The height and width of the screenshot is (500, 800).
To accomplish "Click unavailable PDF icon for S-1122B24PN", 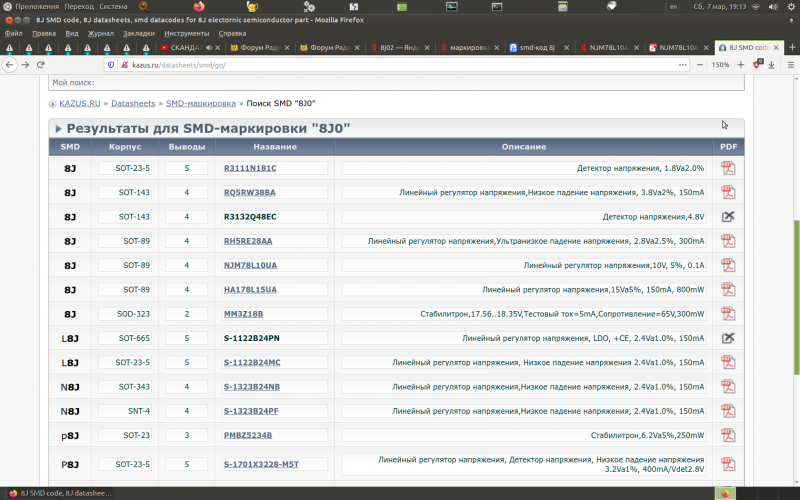I will point(728,338).
